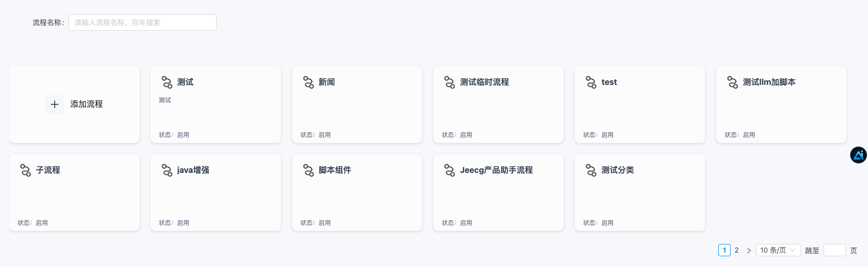The height and width of the screenshot is (267, 868).
Task: Click the 跳至 page jump input box
Action: coord(834,250)
